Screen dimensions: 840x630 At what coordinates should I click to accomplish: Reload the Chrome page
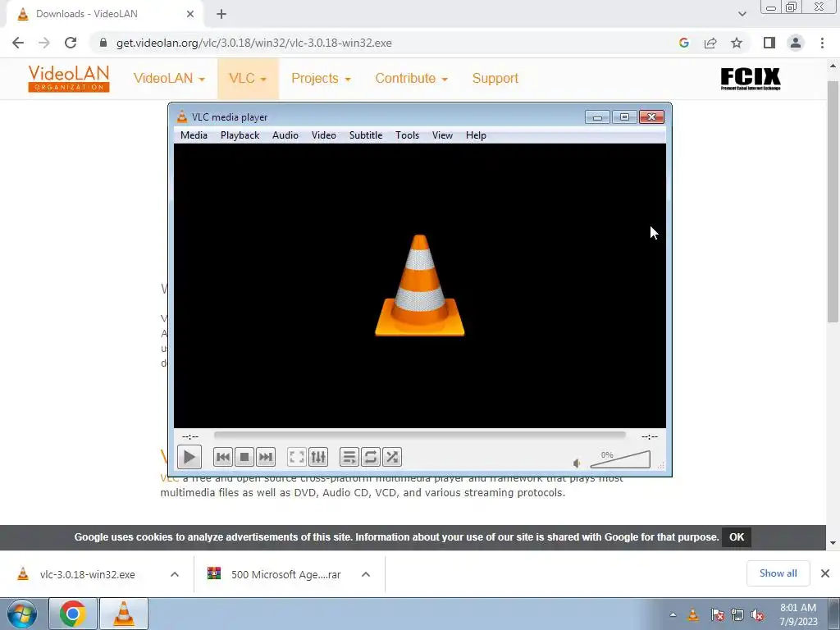point(71,43)
